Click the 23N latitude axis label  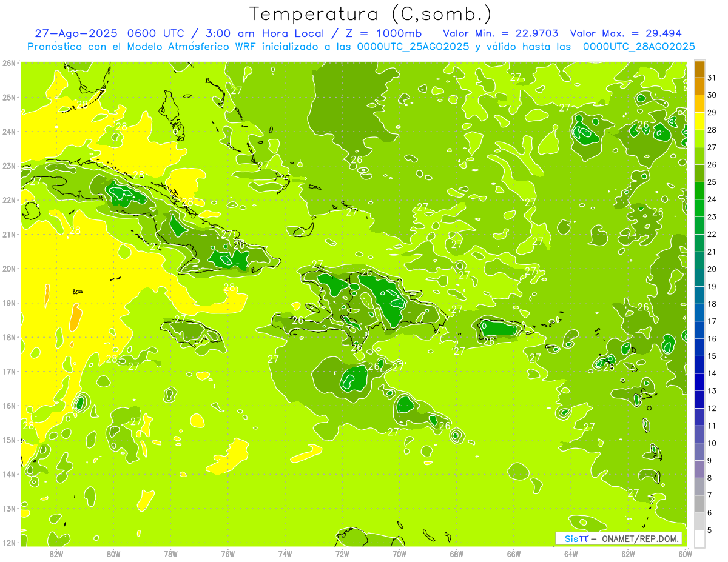pos(9,166)
